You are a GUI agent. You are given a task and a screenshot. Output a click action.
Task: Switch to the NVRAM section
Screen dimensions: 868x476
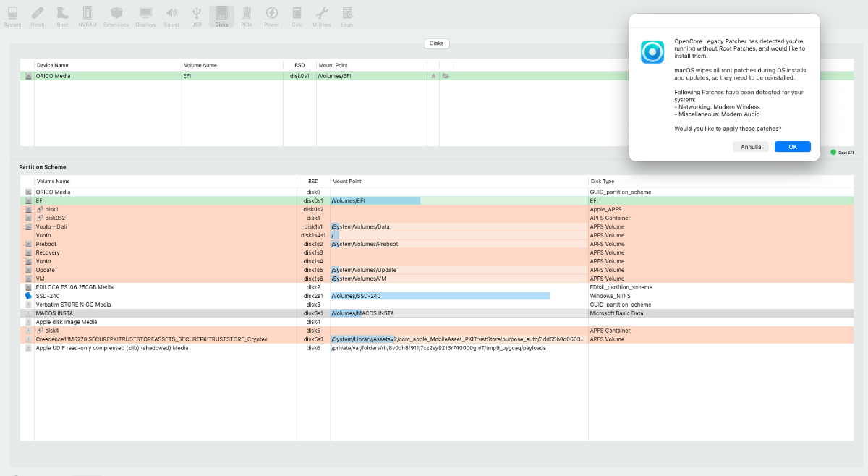[87, 15]
